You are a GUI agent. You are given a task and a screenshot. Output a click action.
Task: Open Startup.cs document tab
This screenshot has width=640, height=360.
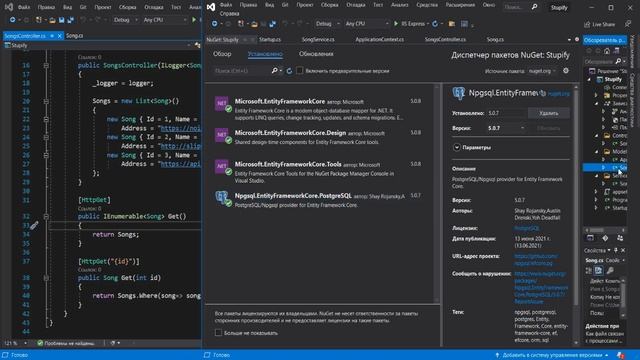coord(270,40)
